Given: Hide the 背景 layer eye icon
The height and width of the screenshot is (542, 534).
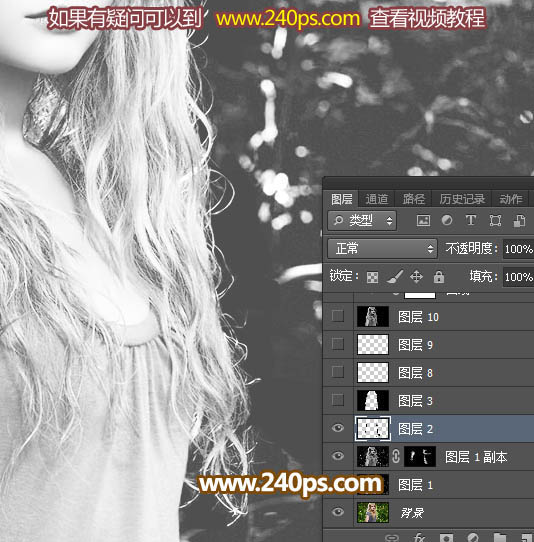Looking at the screenshot, I should click(x=338, y=512).
